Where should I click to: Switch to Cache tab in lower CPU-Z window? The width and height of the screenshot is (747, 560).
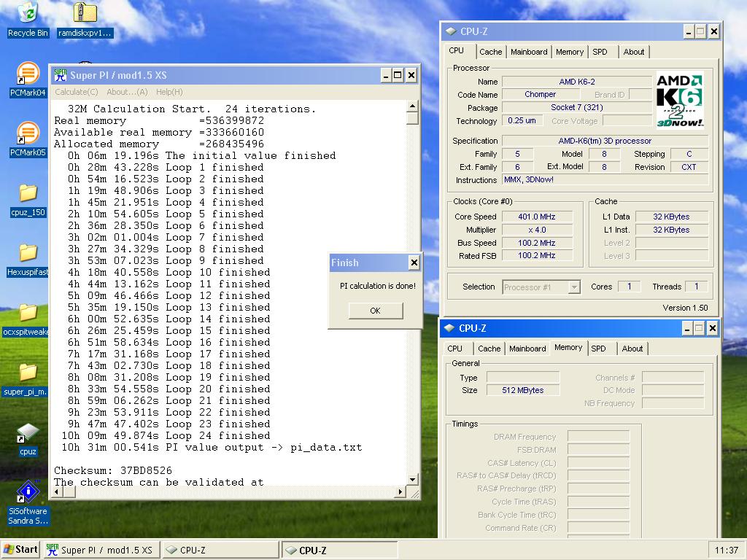[x=489, y=349]
